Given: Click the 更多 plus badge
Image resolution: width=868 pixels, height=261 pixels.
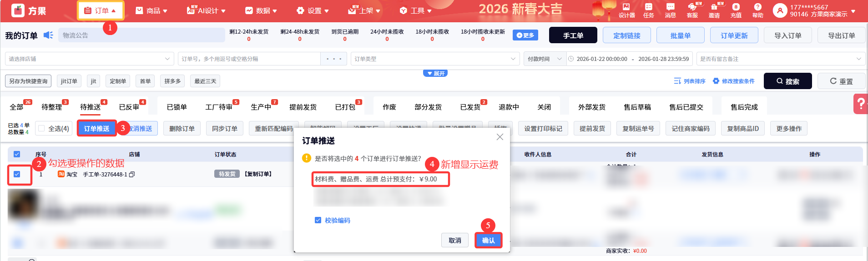Looking at the screenshot, I should coord(525,35).
